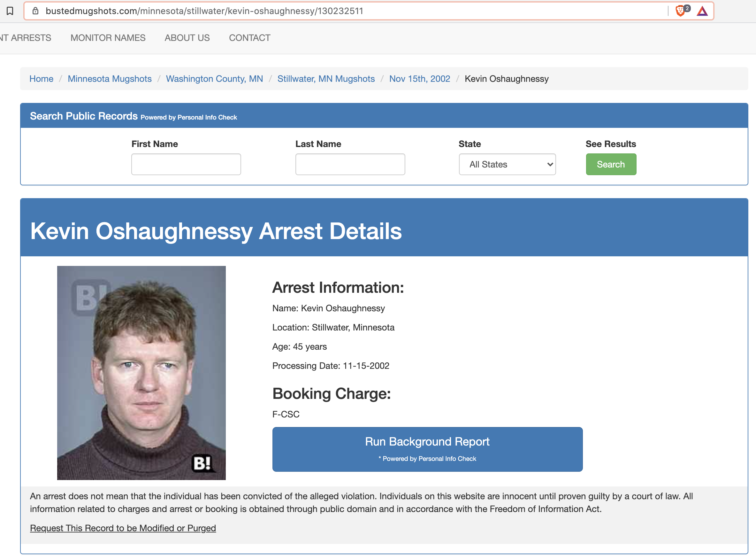The width and height of the screenshot is (756, 559).
Task: Click the Run Background Report button
Action: tap(427, 449)
